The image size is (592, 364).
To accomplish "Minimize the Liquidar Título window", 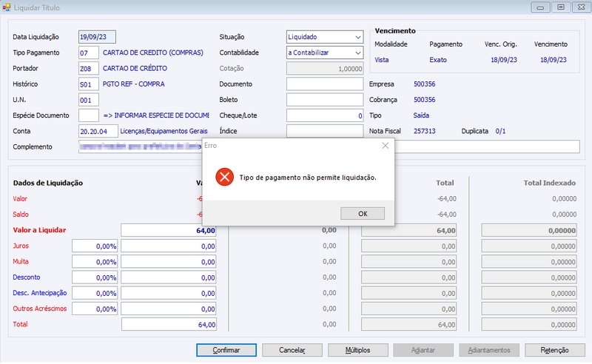I will [x=541, y=7].
